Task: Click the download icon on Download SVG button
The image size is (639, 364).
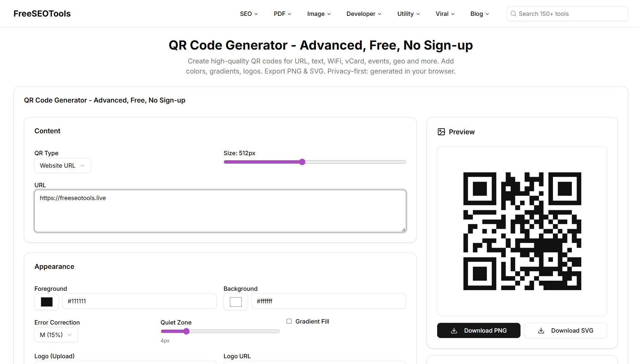Action: point(541,331)
